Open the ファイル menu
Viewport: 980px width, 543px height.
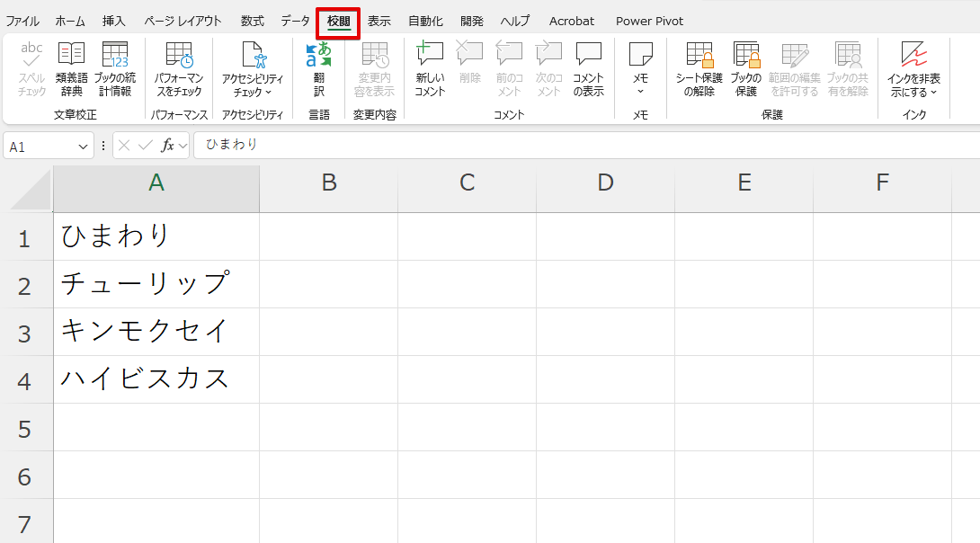(22, 21)
